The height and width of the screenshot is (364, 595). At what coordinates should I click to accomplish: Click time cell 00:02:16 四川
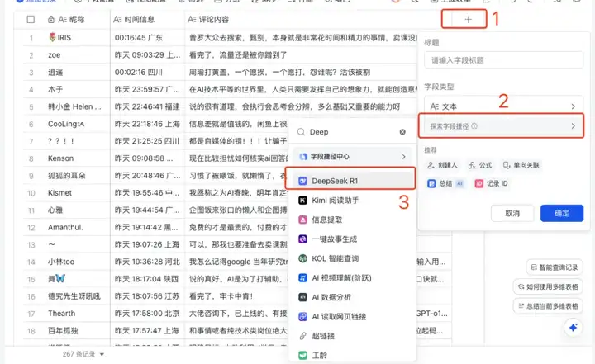coord(147,72)
